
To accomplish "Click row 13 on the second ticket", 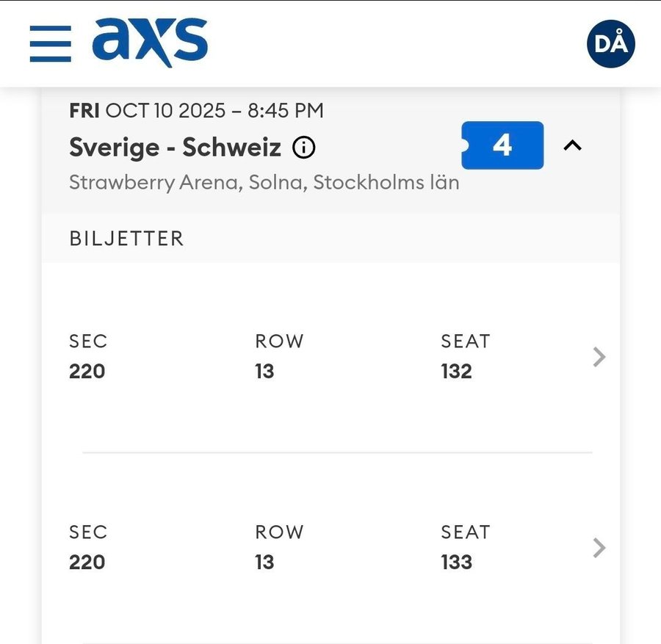I will [264, 562].
